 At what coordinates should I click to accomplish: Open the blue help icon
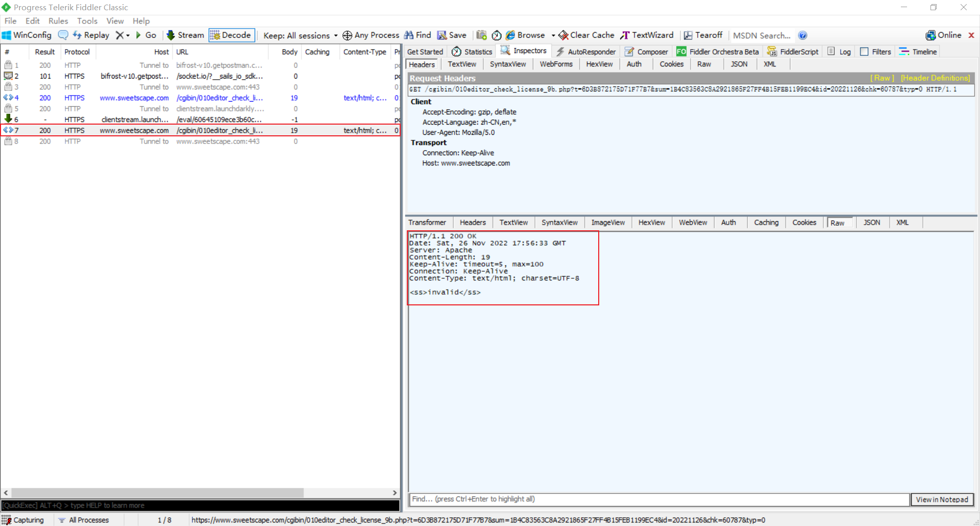pyautogui.click(x=803, y=35)
